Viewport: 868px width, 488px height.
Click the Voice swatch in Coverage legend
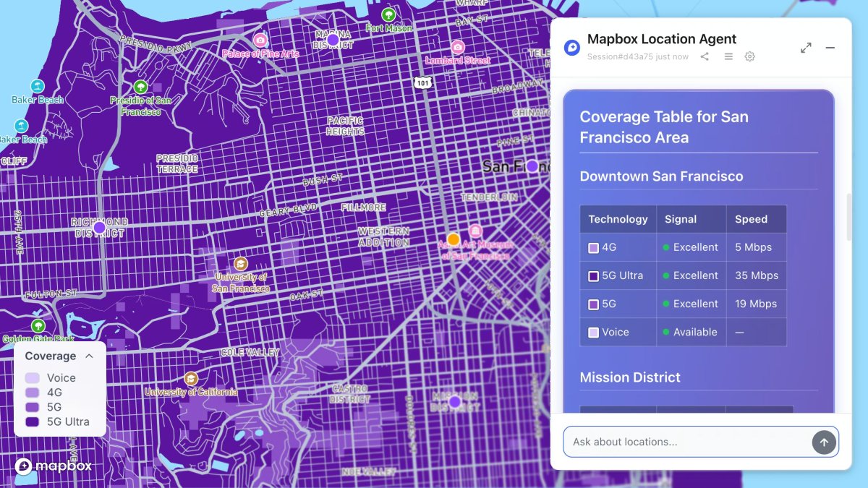pyautogui.click(x=33, y=378)
